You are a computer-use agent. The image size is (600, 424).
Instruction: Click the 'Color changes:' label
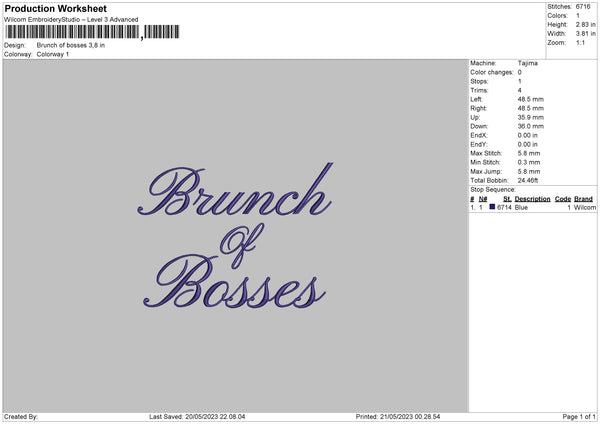coord(492,72)
